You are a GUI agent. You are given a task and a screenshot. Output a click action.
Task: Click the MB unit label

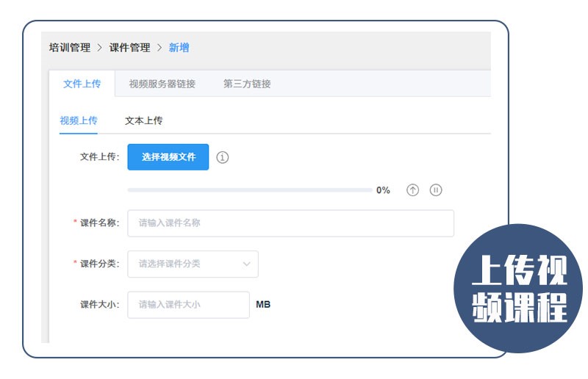(263, 304)
